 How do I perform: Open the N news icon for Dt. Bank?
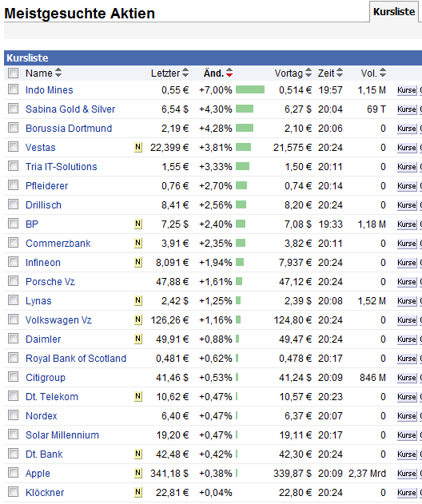click(138, 454)
